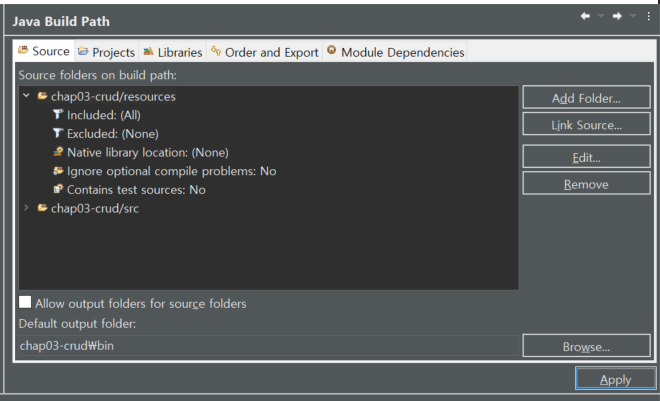This screenshot has width=660, height=401.
Task: Click the Java Build Path heading
Action: [x=61, y=21]
